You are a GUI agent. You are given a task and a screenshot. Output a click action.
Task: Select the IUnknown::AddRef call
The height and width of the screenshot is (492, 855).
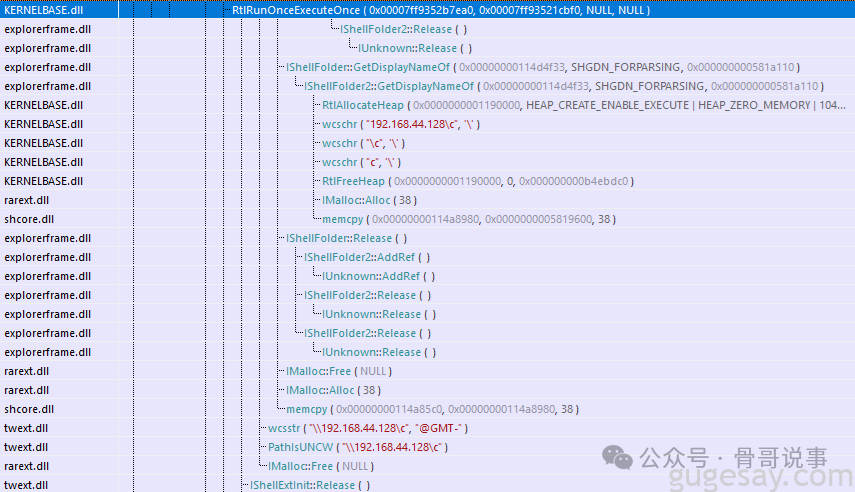pyautogui.click(x=378, y=277)
